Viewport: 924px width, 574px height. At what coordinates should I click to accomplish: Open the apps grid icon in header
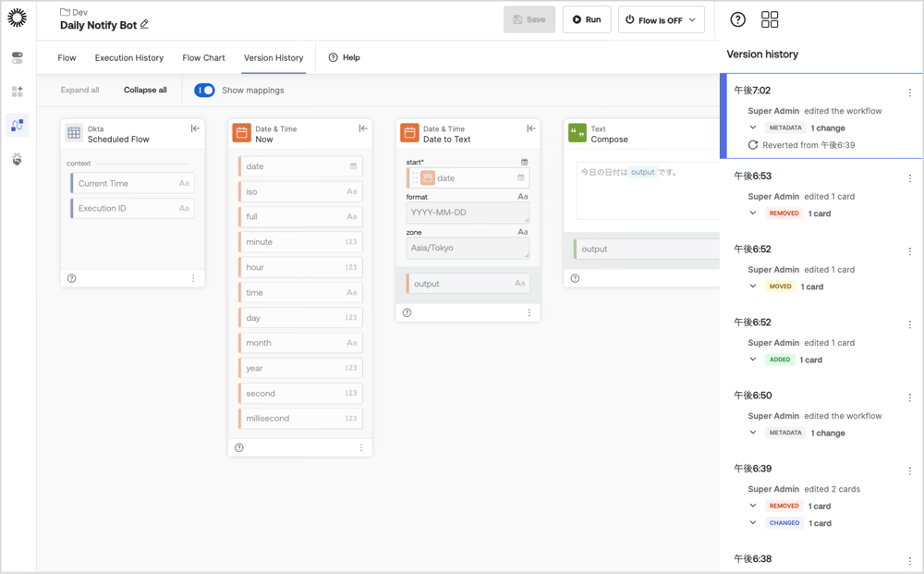click(770, 19)
